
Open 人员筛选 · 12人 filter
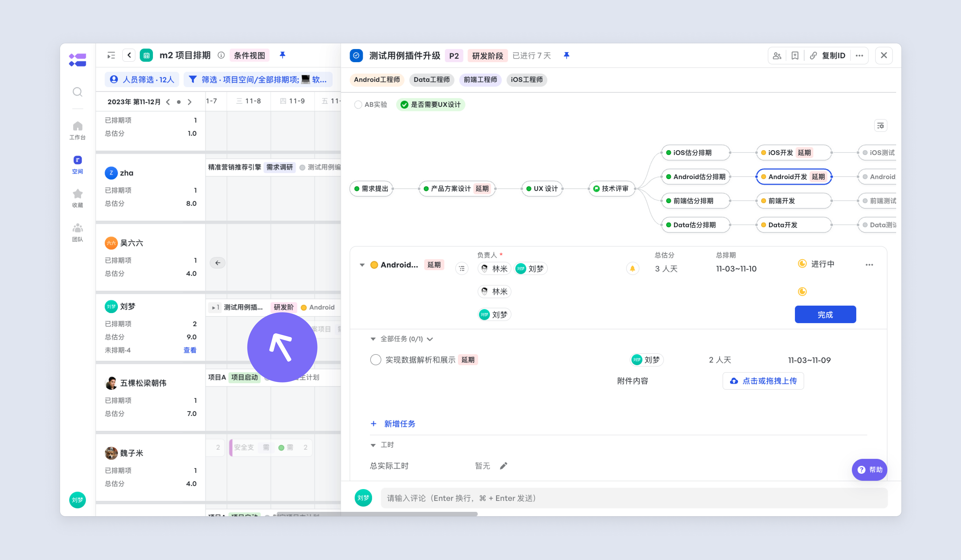(142, 79)
